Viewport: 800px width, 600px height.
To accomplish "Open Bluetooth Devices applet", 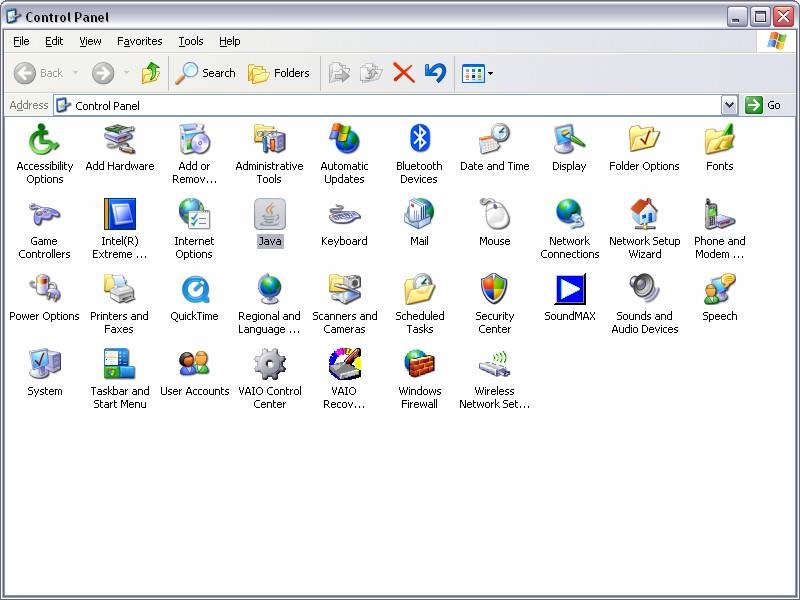I will (419, 140).
